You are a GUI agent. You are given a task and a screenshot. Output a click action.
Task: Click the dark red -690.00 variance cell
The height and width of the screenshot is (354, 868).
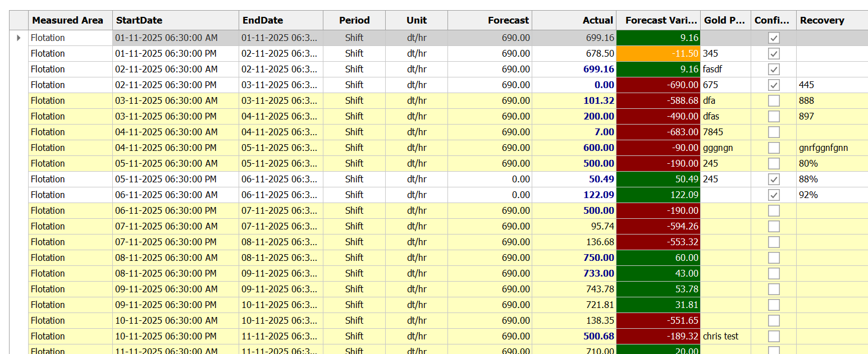pyautogui.click(x=658, y=85)
